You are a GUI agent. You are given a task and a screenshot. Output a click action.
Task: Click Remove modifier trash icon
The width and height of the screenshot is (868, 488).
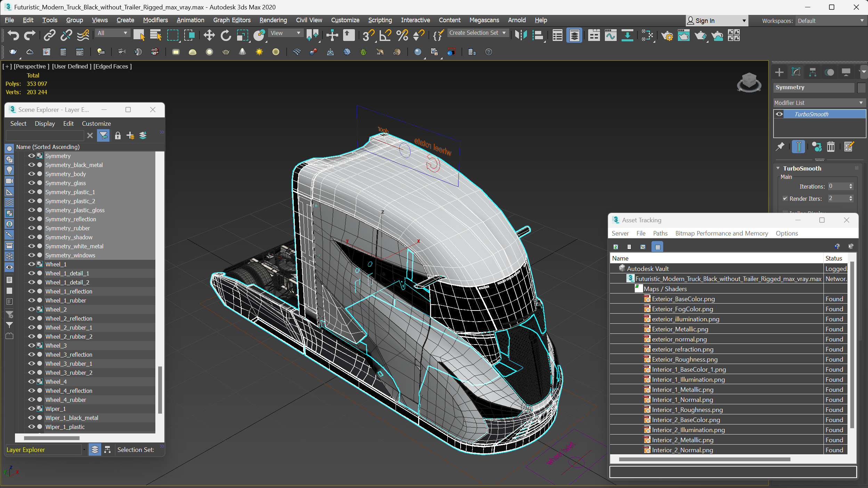831,147
